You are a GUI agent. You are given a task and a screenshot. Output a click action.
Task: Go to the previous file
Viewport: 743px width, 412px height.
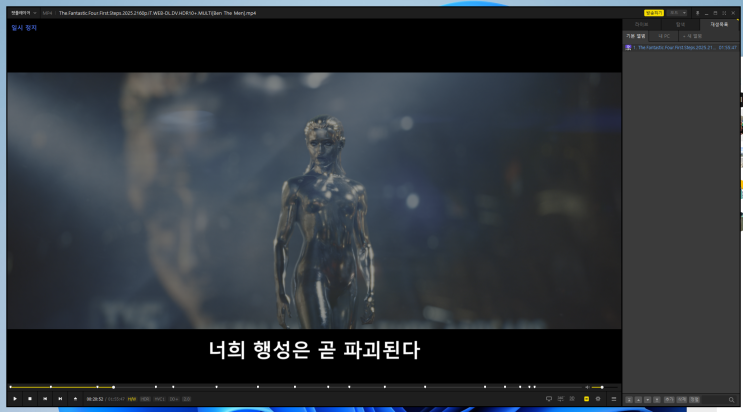pos(45,399)
